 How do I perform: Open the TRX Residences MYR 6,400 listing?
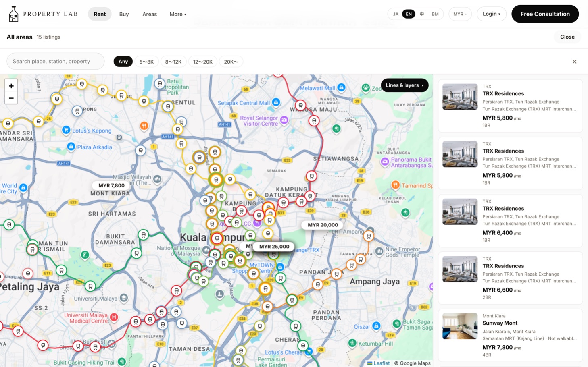510,221
